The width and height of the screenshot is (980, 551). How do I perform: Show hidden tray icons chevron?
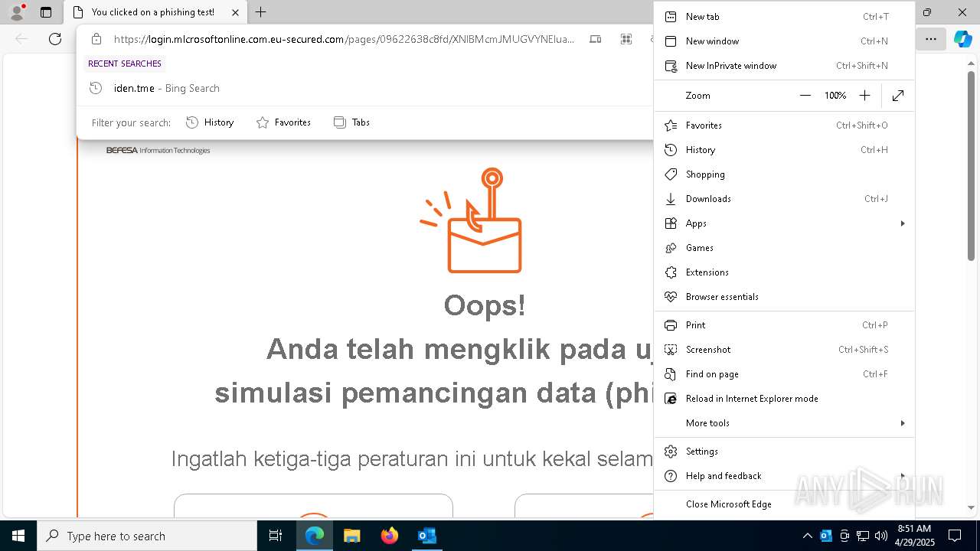807,536
